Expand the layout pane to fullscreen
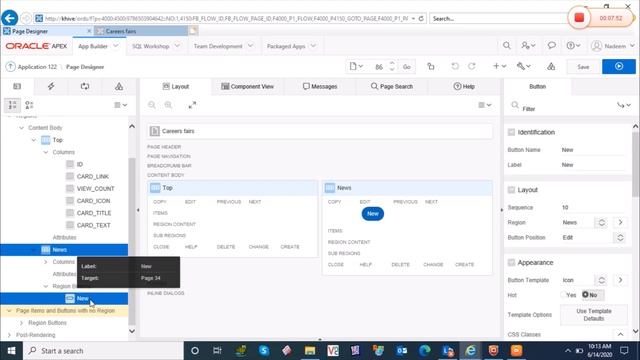The height and width of the screenshot is (360, 640). pyautogui.click(x=192, y=105)
